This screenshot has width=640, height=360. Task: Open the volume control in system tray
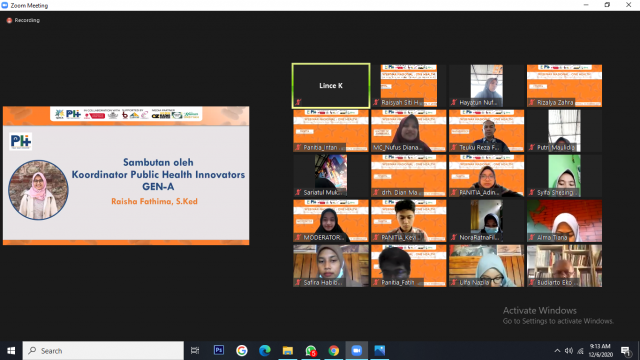[569, 351]
